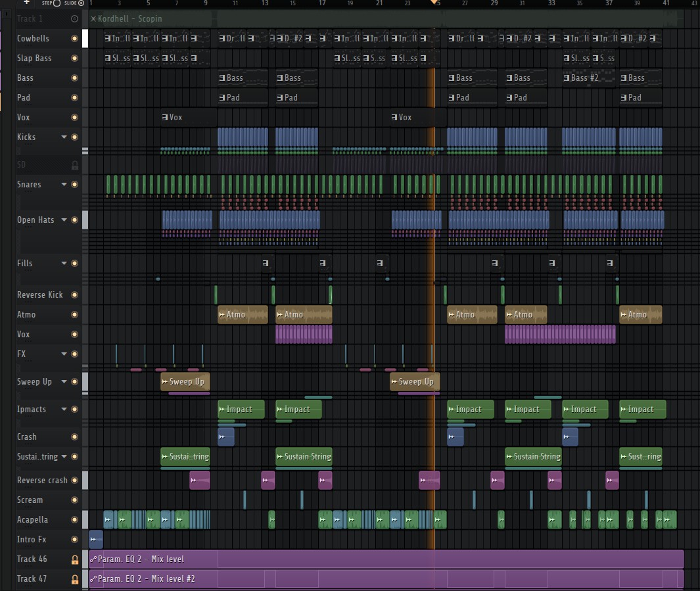Mute the Atmo track

coord(74,315)
